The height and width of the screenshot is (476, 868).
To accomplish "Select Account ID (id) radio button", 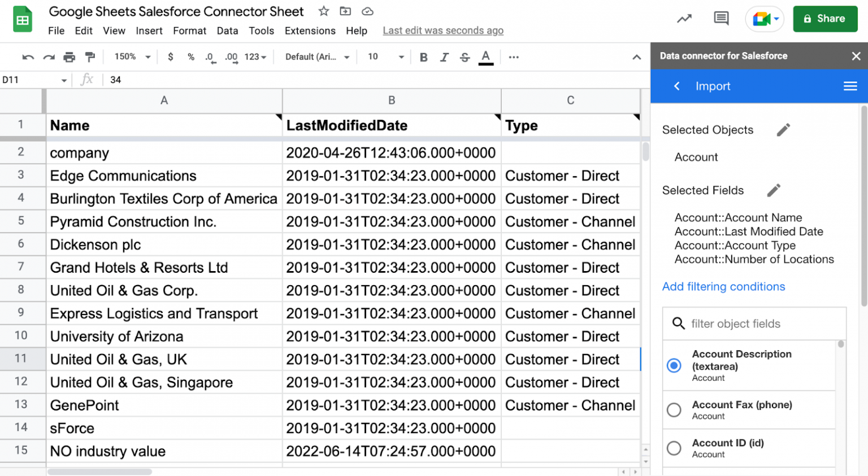I will click(674, 448).
